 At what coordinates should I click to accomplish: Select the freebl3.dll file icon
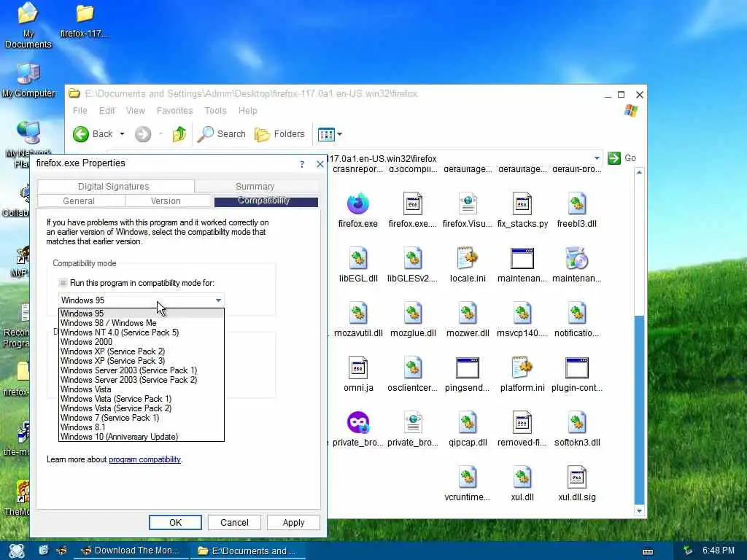click(577, 204)
